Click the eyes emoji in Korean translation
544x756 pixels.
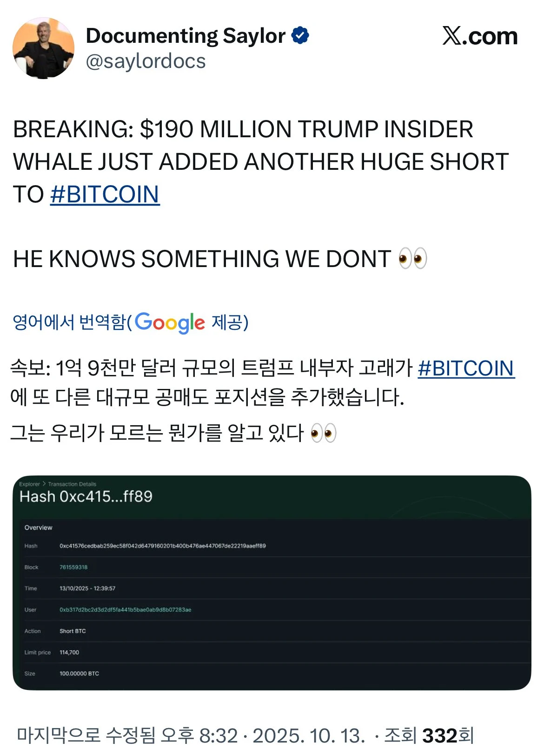coord(323,433)
